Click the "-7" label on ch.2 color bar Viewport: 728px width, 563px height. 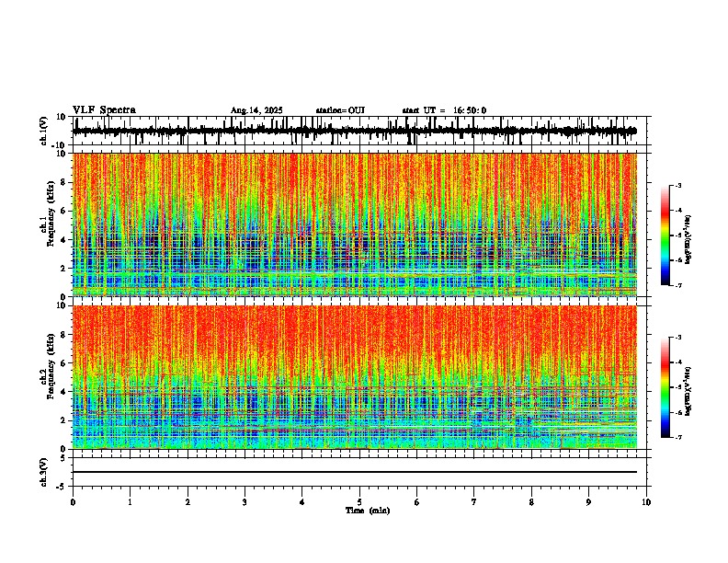click(678, 437)
